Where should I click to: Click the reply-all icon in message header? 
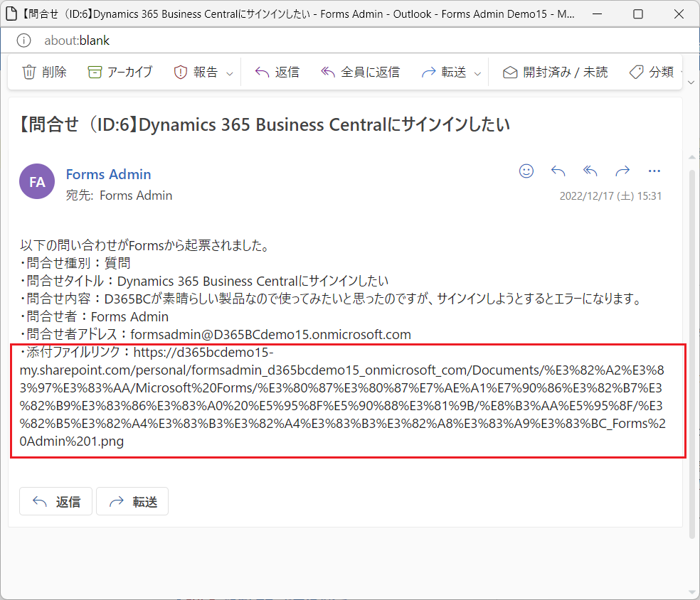click(x=590, y=171)
